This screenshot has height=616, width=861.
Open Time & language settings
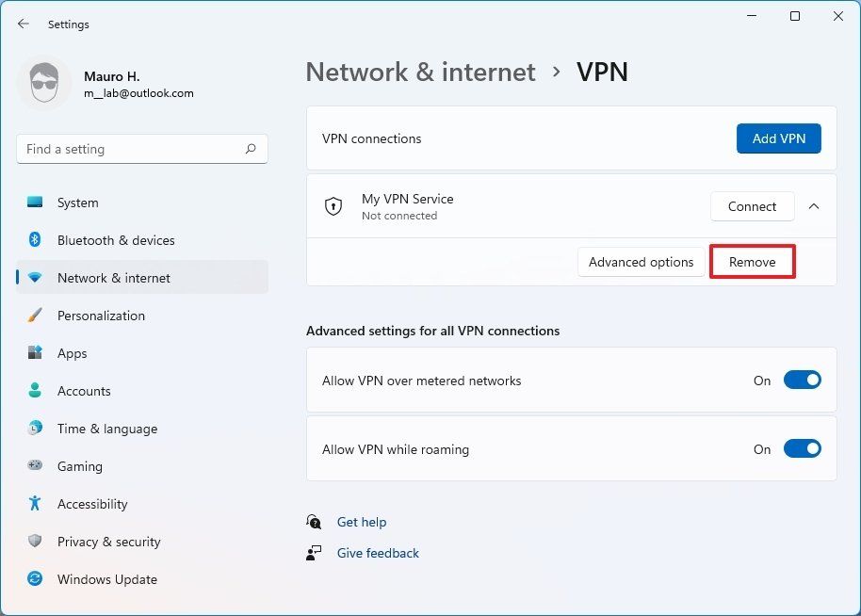(x=106, y=429)
